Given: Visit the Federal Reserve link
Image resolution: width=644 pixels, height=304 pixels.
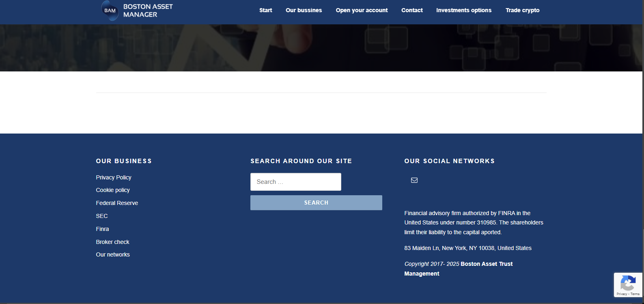Looking at the screenshot, I should 117,203.
